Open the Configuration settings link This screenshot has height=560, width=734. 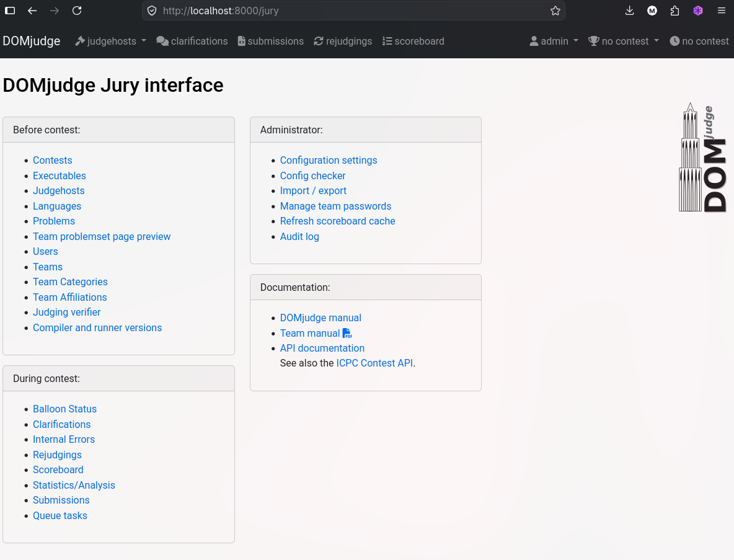pos(328,160)
